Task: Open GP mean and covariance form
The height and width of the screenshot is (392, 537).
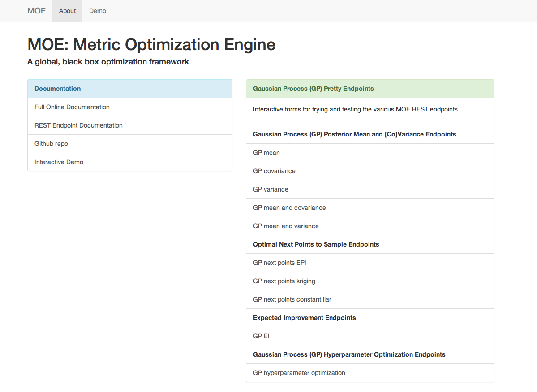Action: tap(370, 208)
